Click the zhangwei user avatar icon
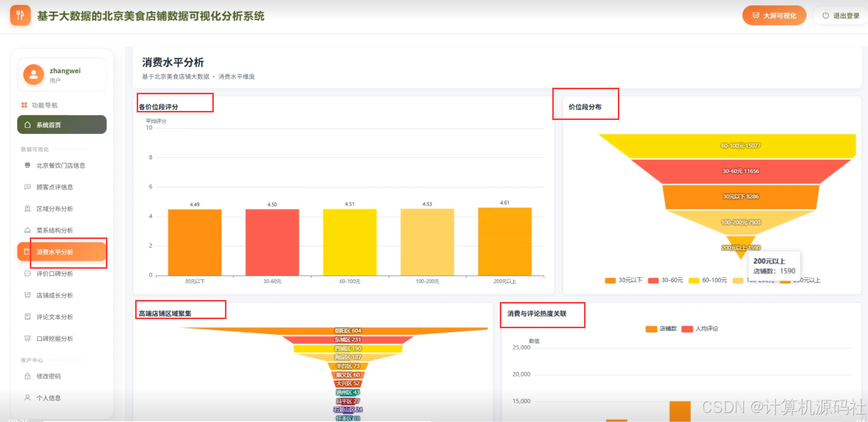Viewport: 868px width, 422px height. click(33, 75)
